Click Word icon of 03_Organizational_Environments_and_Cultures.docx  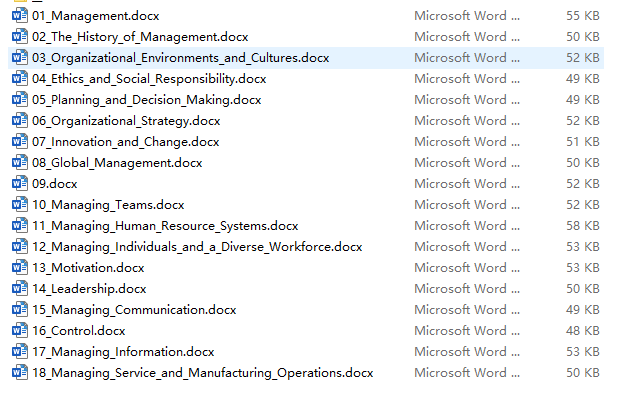pos(20,58)
